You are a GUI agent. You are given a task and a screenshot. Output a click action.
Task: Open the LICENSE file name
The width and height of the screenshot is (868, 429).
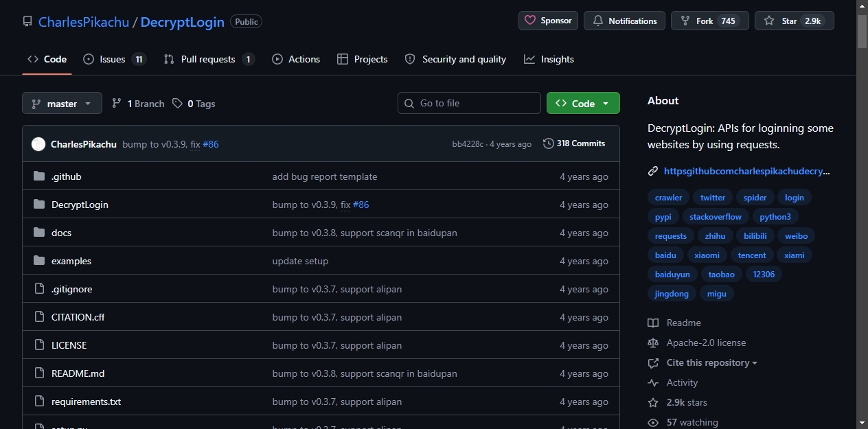click(x=69, y=345)
